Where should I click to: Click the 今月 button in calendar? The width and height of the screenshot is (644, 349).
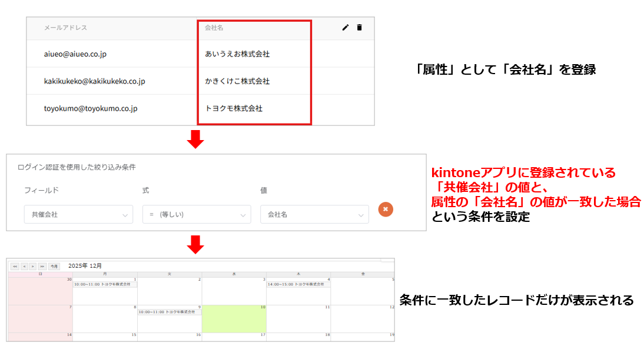point(54,267)
